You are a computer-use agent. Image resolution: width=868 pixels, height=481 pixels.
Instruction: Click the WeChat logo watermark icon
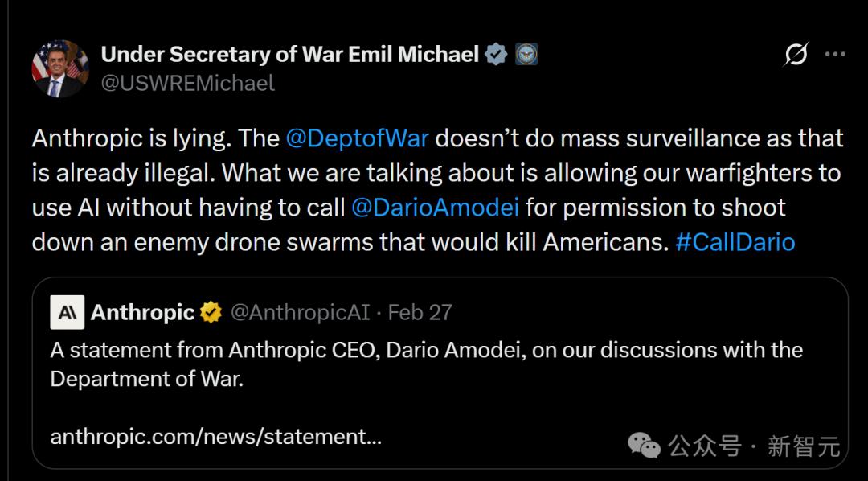[x=645, y=445]
